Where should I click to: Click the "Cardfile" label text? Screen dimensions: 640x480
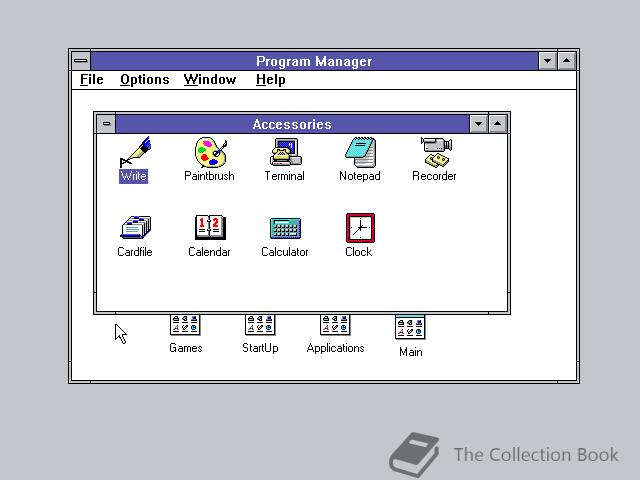135,252
